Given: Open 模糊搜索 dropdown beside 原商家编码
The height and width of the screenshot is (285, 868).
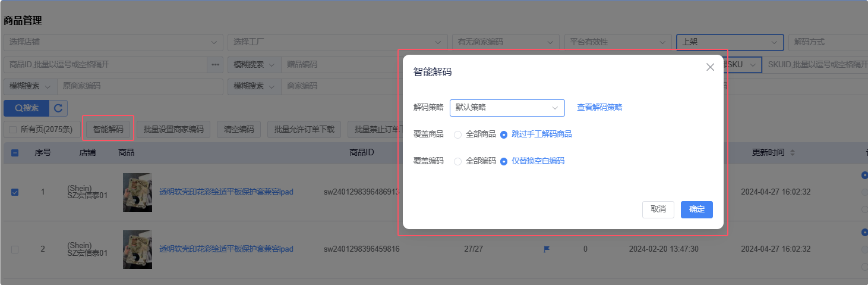Looking at the screenshot, I should 30,86.
